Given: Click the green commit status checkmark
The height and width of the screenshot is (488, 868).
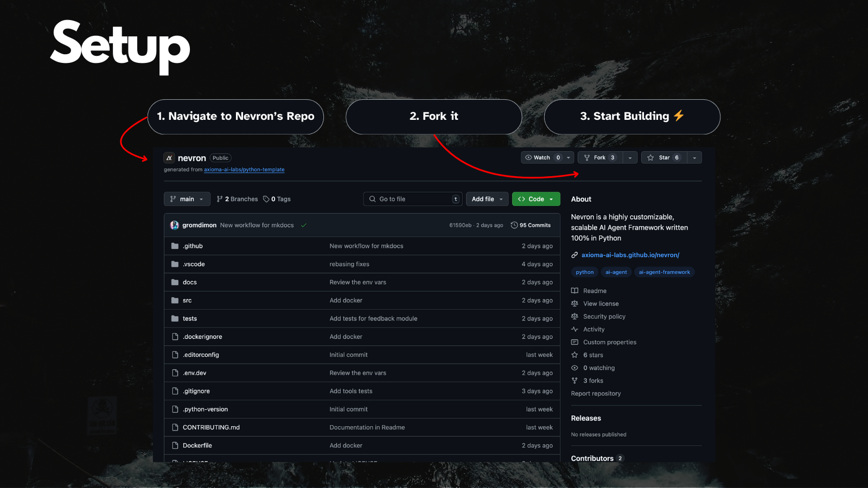Looking at the screenshot, I should pyautogui.click(x=304, y=225).
